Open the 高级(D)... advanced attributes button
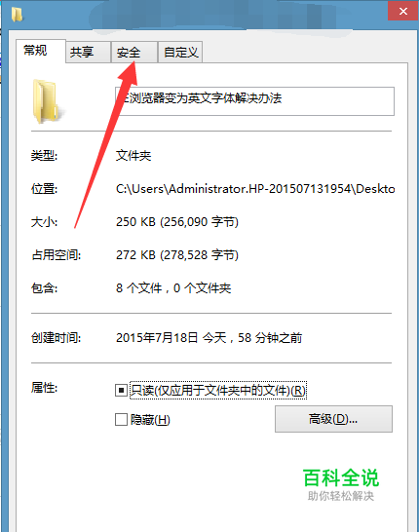The height and width of the screenshot is (532, 419). coord(333,419)
